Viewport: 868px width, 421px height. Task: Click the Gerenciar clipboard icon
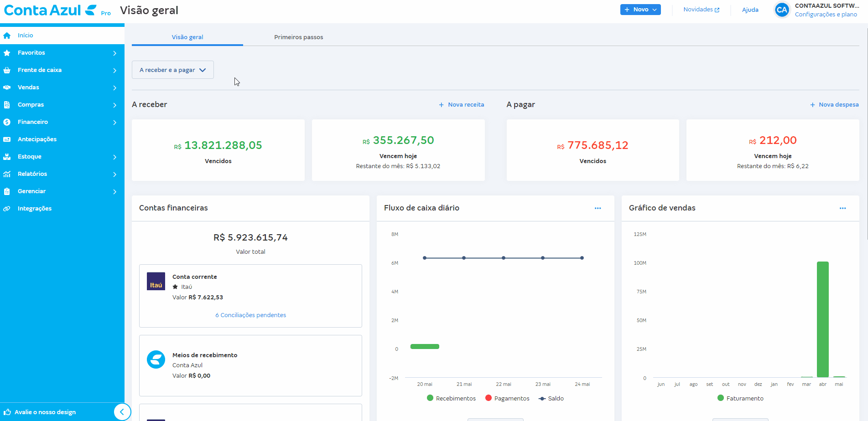(x=7, y=191)
